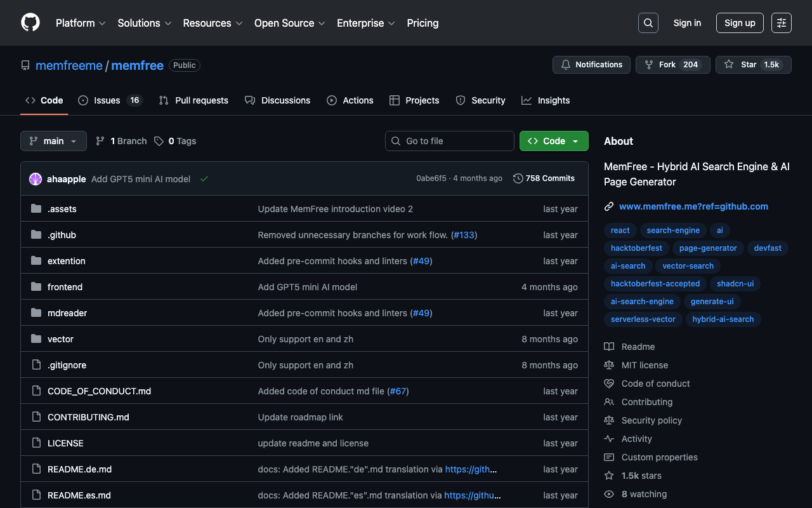Click the GitHub logo icon
812x508 pixels.
tap(30, 23)
